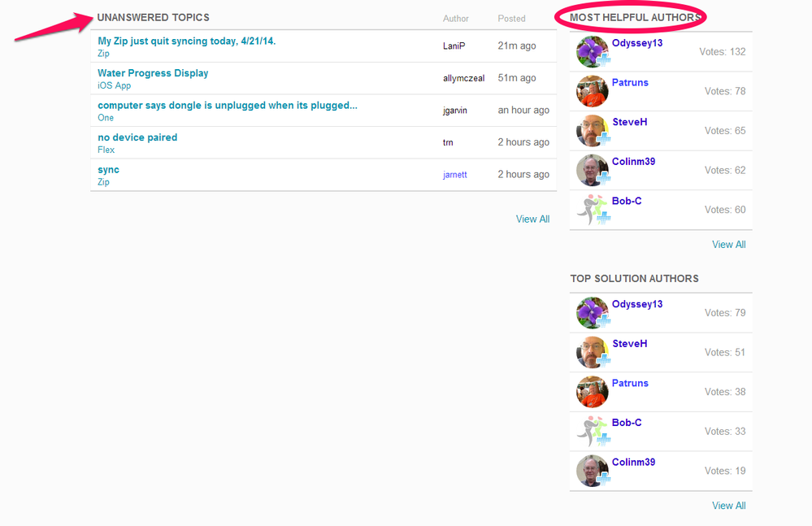Open Bob-C avatar in Most Helpful Authors
812x526 pixels.
click(x=593, y=210)
